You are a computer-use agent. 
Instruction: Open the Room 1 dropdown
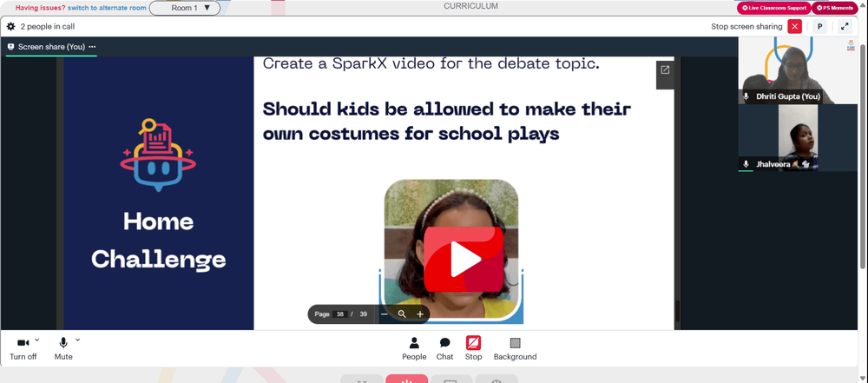(x=184, y=8)
